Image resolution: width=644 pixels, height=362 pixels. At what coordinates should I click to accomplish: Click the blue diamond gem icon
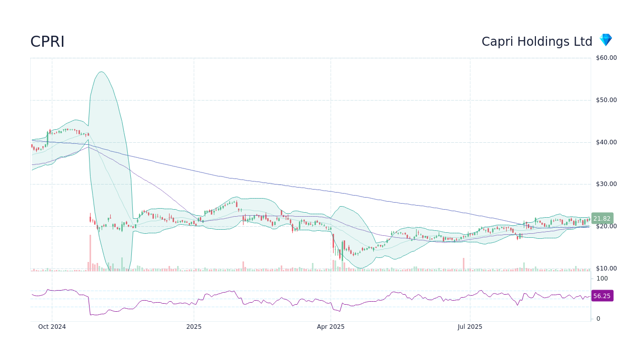click(605, 40)
